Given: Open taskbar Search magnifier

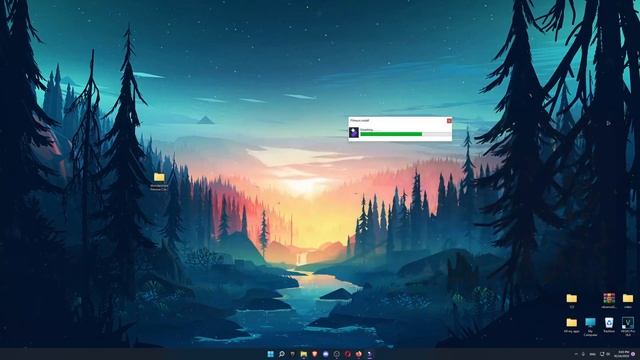Looking at the screenshot, I should [282, 354].
